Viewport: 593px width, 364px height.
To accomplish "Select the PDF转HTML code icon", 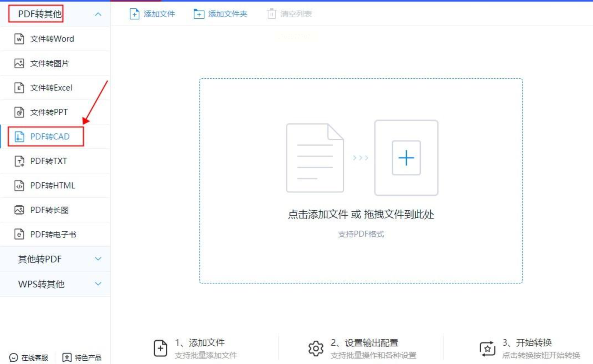I will point(19,186).
